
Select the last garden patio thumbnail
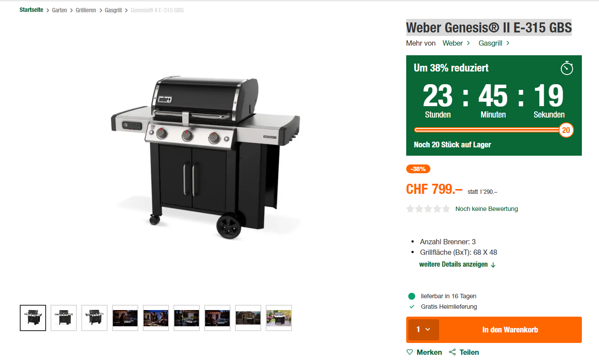(x=279, y=318)
